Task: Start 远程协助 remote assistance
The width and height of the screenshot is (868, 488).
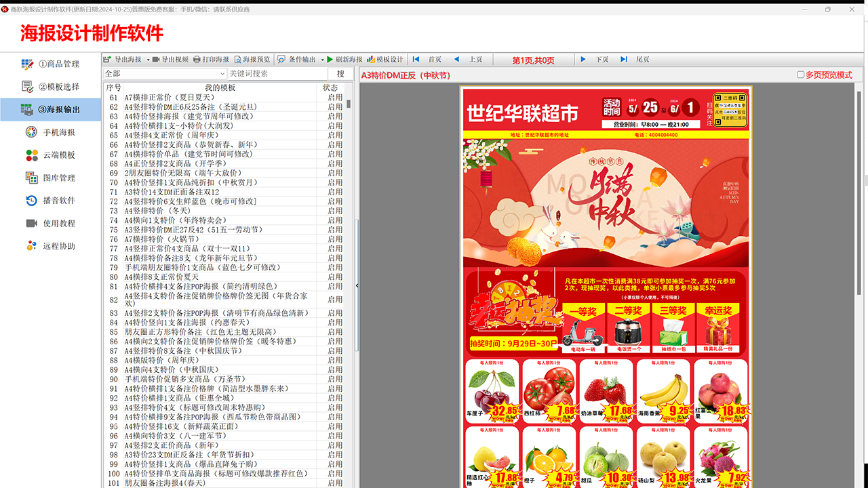Action: tap(51, 245)
